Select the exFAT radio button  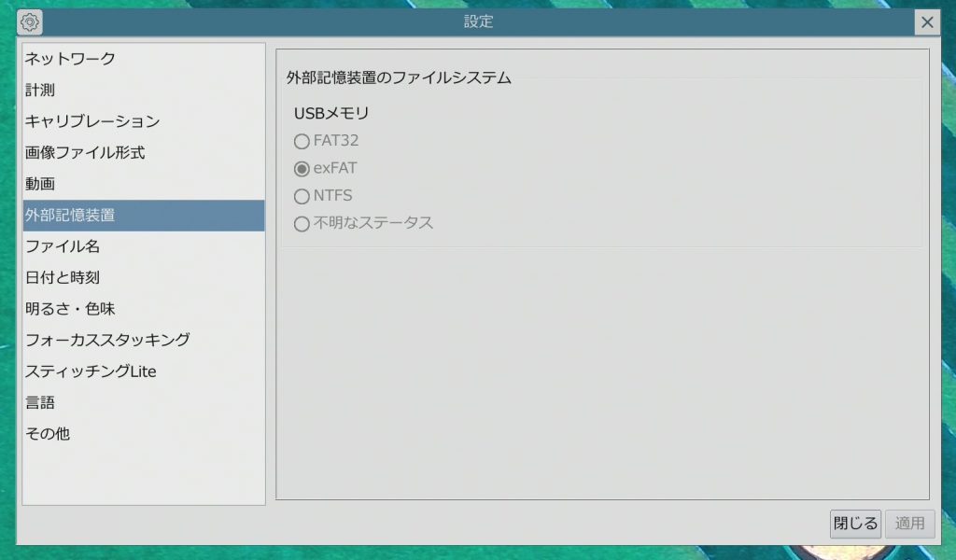click(x=302, y=169)
